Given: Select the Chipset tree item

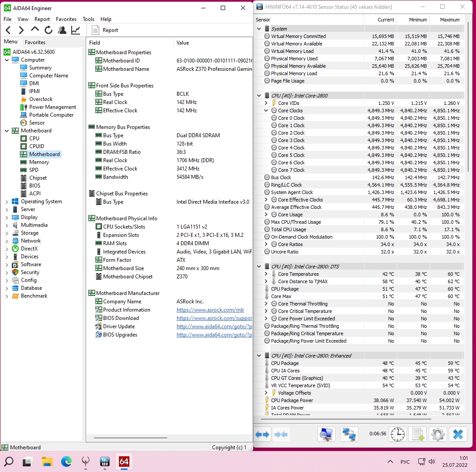Looking at the screenshot, I should pos(38,178).
